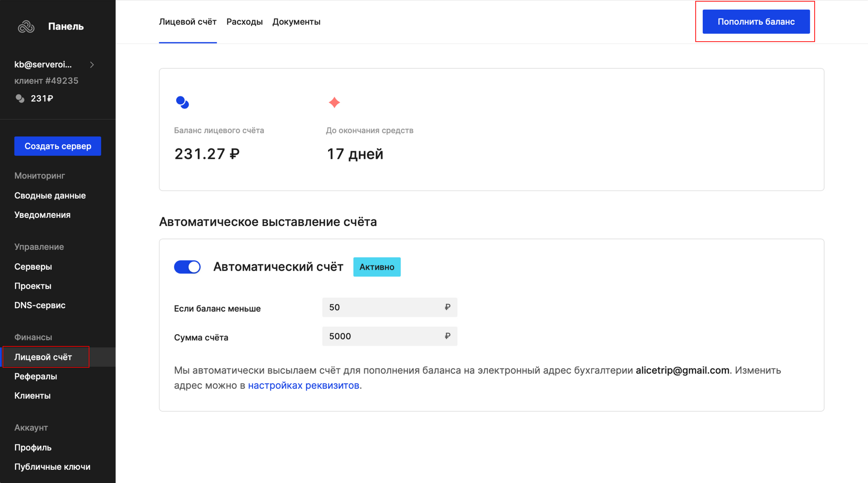Switch to the Расходы tab
868x483 pixels.
coord(244,22)
